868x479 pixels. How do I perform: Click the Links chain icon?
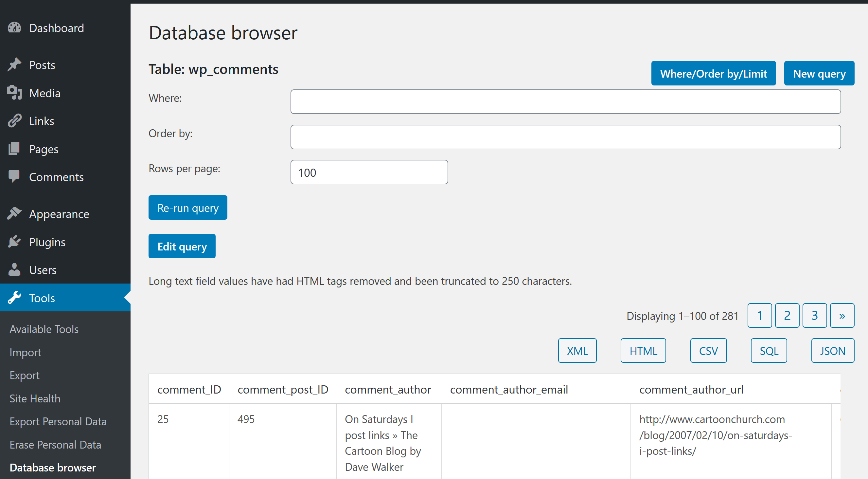point(14,121)
